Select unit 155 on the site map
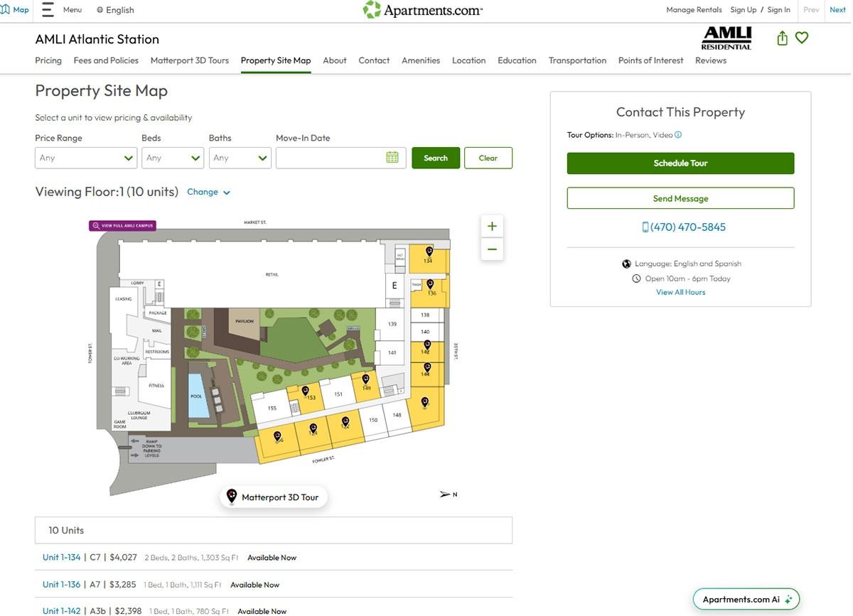This screenshot has height=616, width=853. [x=272, y=408]
